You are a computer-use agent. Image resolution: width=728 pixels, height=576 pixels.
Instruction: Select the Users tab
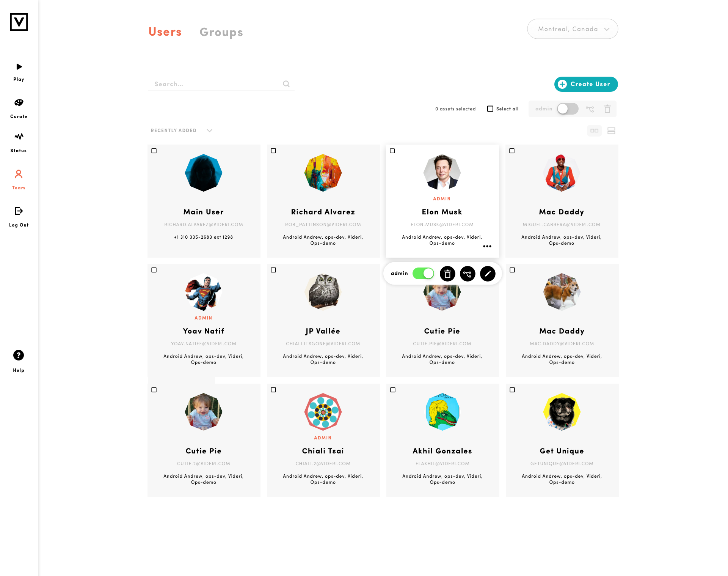coord(165,32)
